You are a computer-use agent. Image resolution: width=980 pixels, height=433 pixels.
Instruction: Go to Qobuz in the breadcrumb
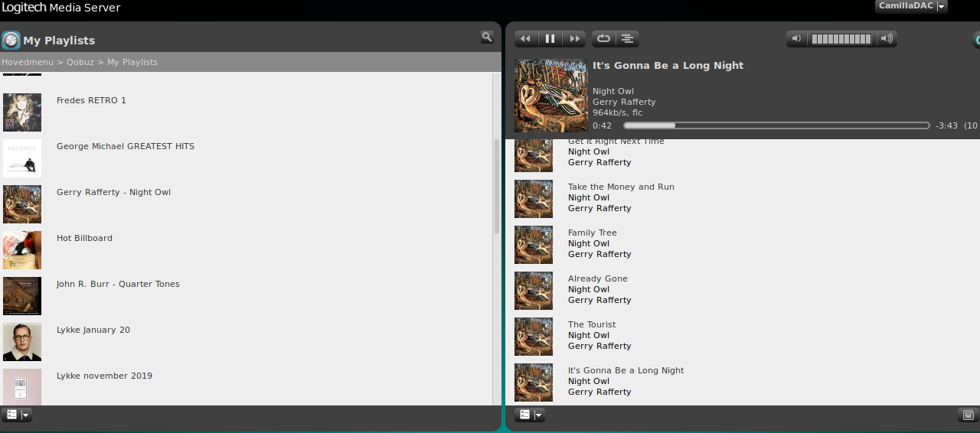click(80, 62)
